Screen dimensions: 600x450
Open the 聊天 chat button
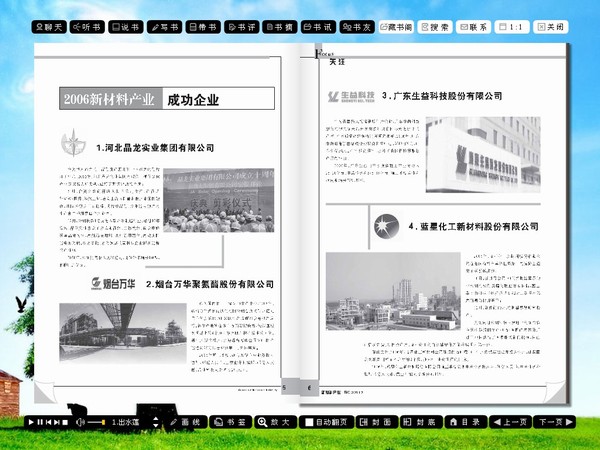[x=49, y=27]
